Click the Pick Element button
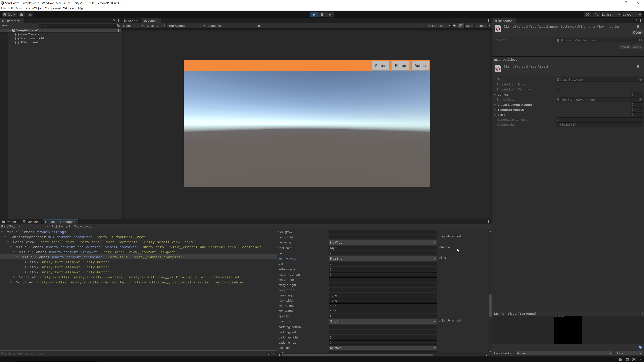The image size is (644, 362). point(61,227)
